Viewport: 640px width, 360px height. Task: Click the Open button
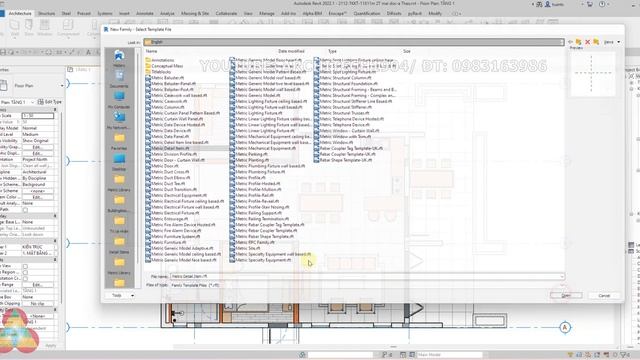point(566,296)
